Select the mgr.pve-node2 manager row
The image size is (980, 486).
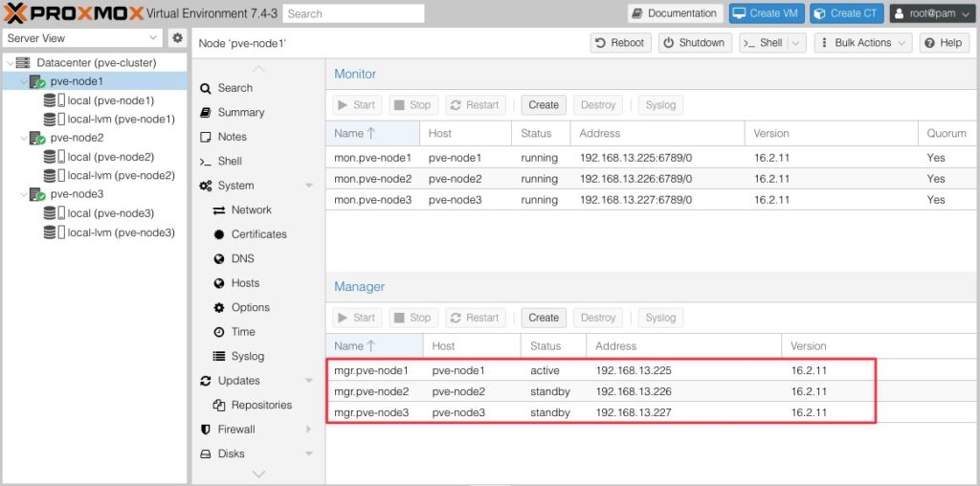coord(653,391)
